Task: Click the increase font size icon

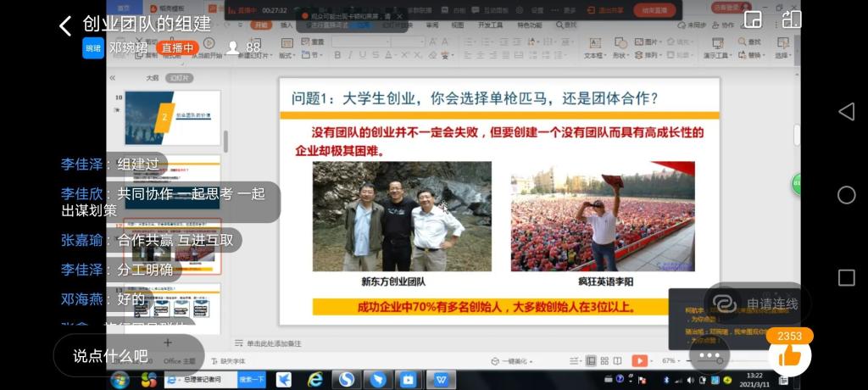Action: [433, 42]
